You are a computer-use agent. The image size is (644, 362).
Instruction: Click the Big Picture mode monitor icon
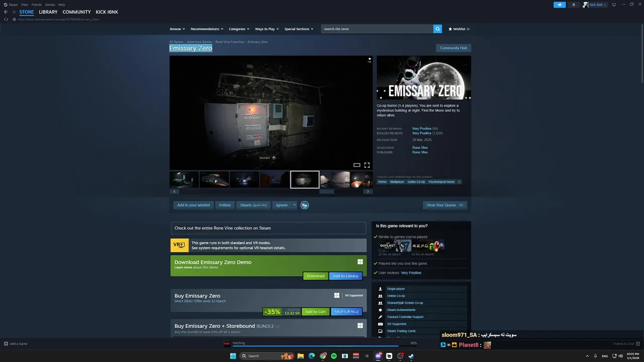point(614,5)
